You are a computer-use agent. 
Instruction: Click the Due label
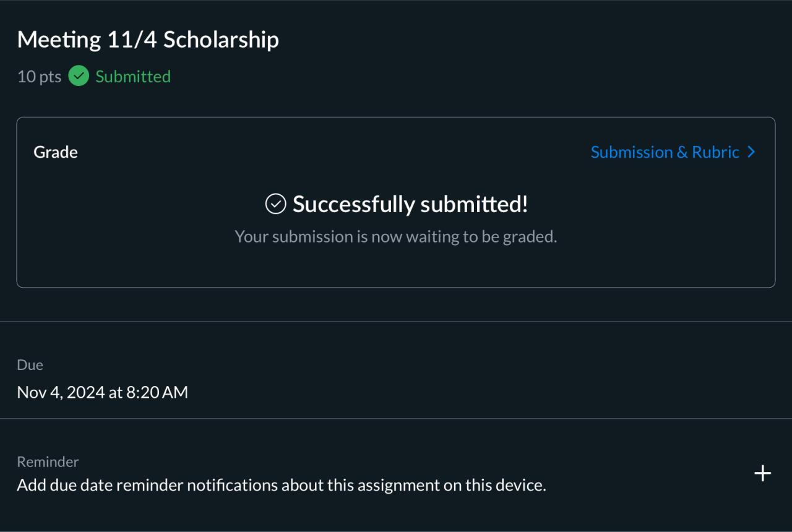[x=30, y=365]
